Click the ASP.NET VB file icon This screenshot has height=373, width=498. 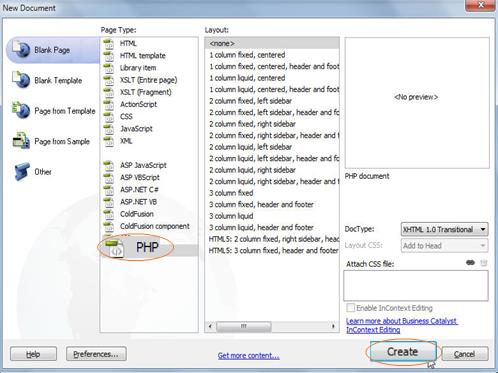coord(109,202)
